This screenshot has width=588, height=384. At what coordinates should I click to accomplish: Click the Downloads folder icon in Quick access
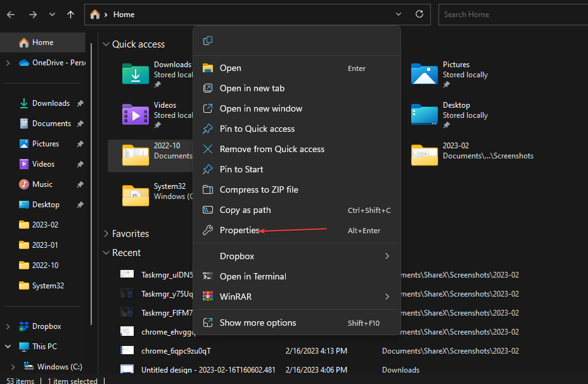point(135,74)
